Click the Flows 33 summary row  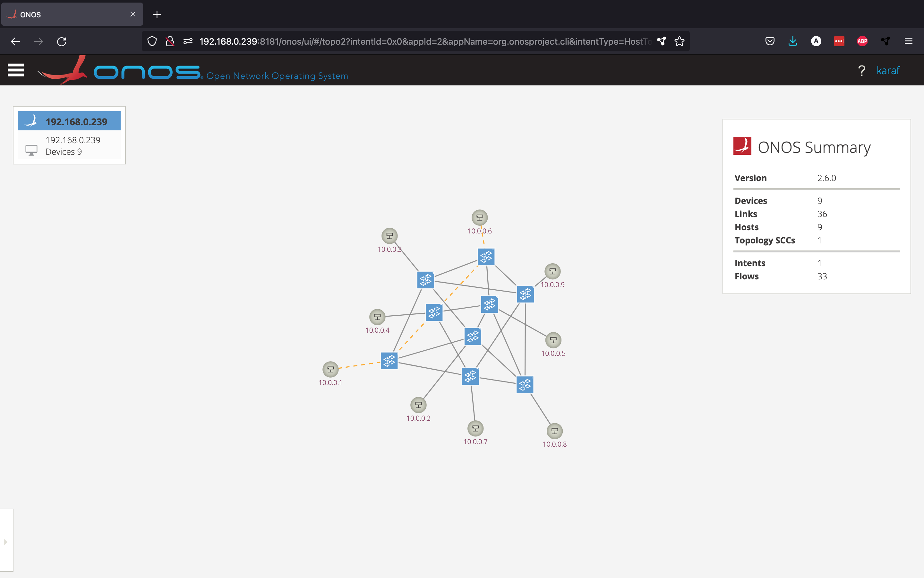[x=817, y=276]
